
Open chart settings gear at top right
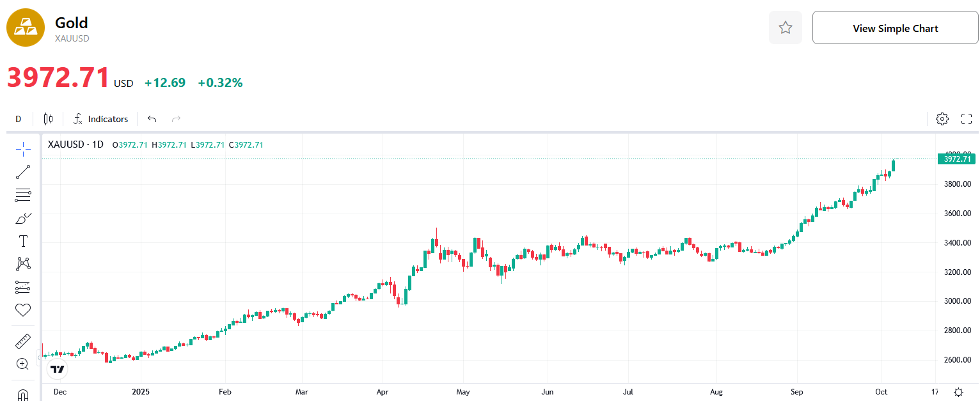coord(942,119)
